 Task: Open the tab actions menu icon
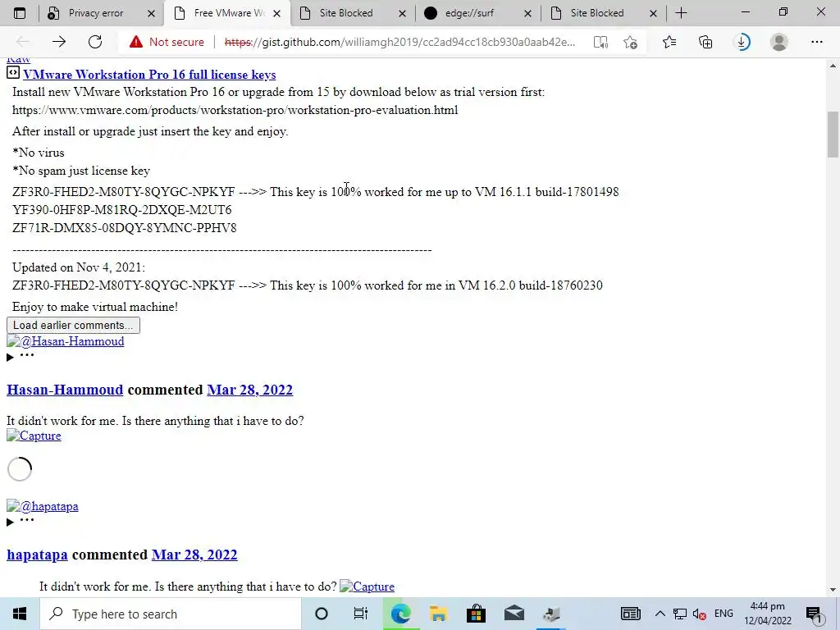[20, 13]
